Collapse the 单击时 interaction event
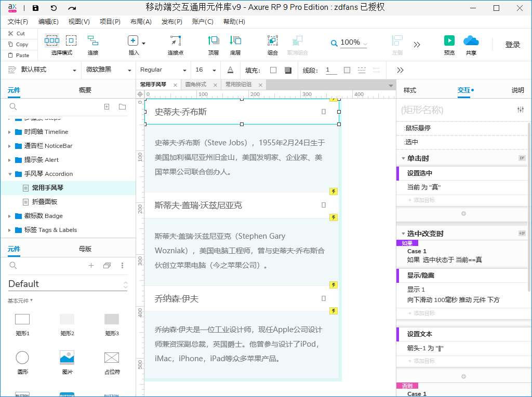 (x=403, y=158)
